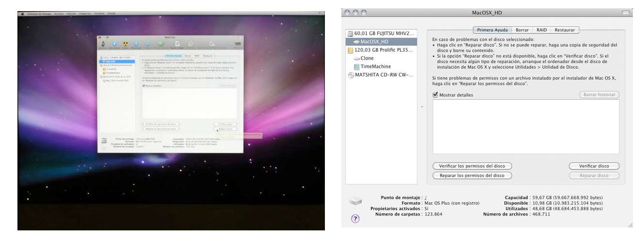Click Verificar disco button in MacOSX_HD window
644x242 pixels.
tap(594, 166)
